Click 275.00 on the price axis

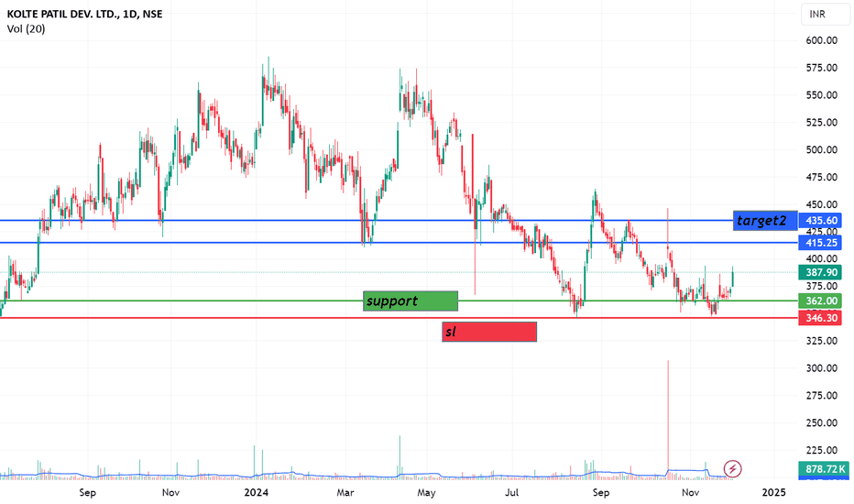[x=821, y=395]
